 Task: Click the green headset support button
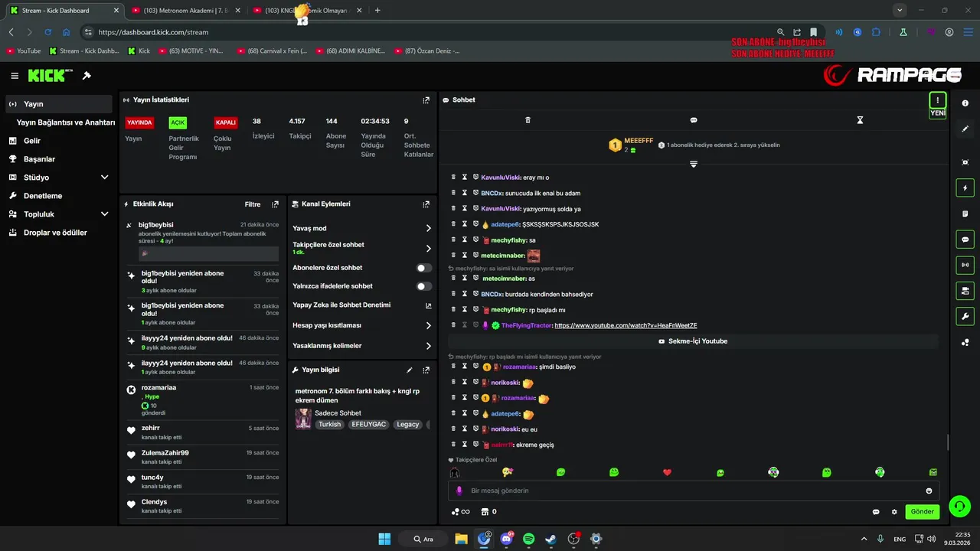959,507
